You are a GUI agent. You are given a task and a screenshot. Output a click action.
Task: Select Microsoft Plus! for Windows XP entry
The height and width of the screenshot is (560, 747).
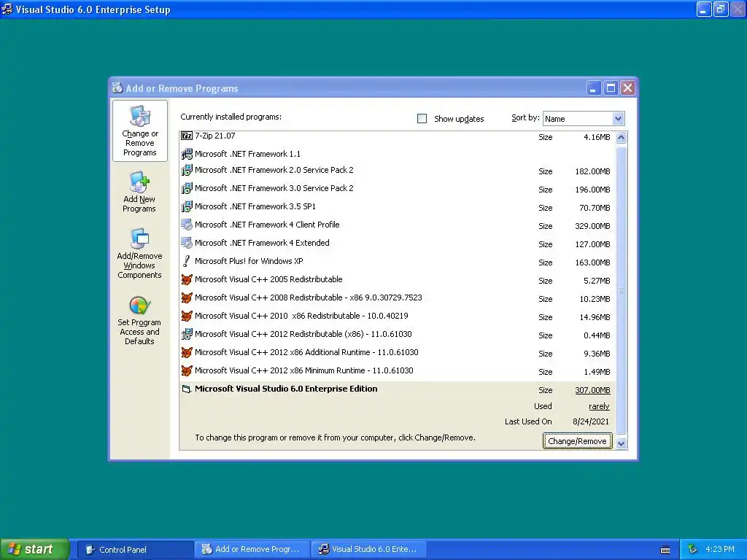click(398, 262)
